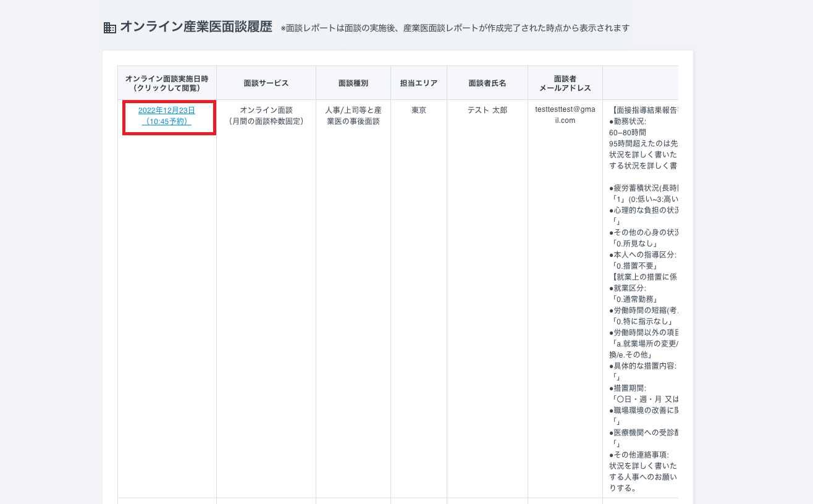Image resolution: width=813 pixels, height=504 pixels.
Task: Click the 面談種別 column header
Action: click(353, 82)
